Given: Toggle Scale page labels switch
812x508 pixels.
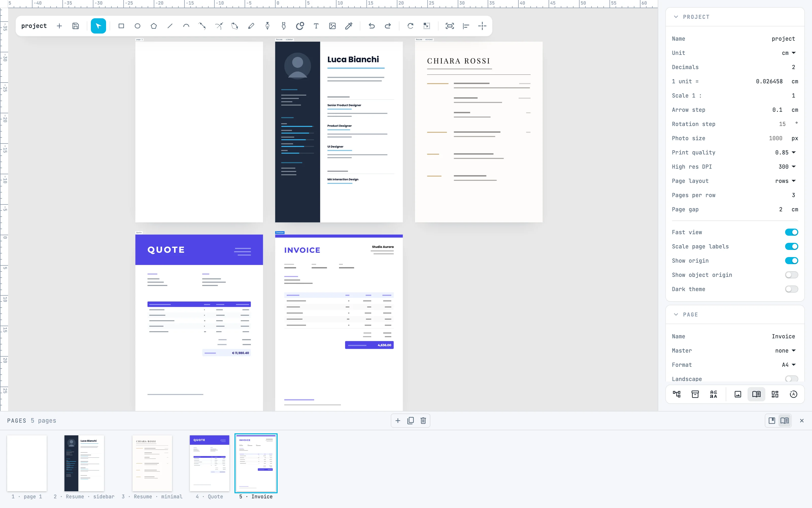Looking at the screenshot, I should pyautogui.click(x=791, y=246).
